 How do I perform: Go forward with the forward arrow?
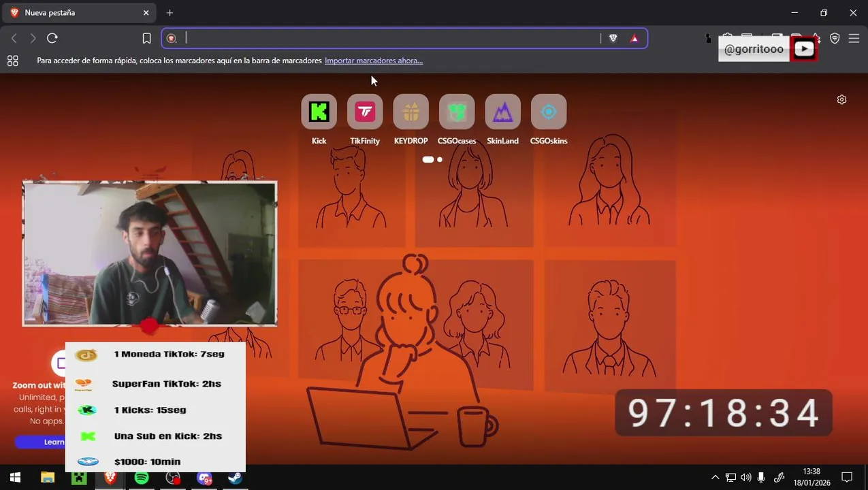click(x=33, y=38)
